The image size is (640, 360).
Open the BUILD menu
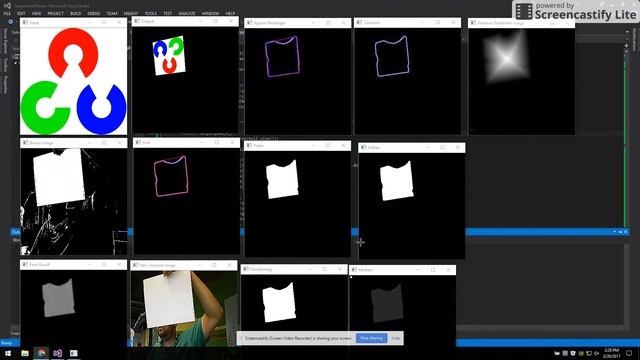76,13
